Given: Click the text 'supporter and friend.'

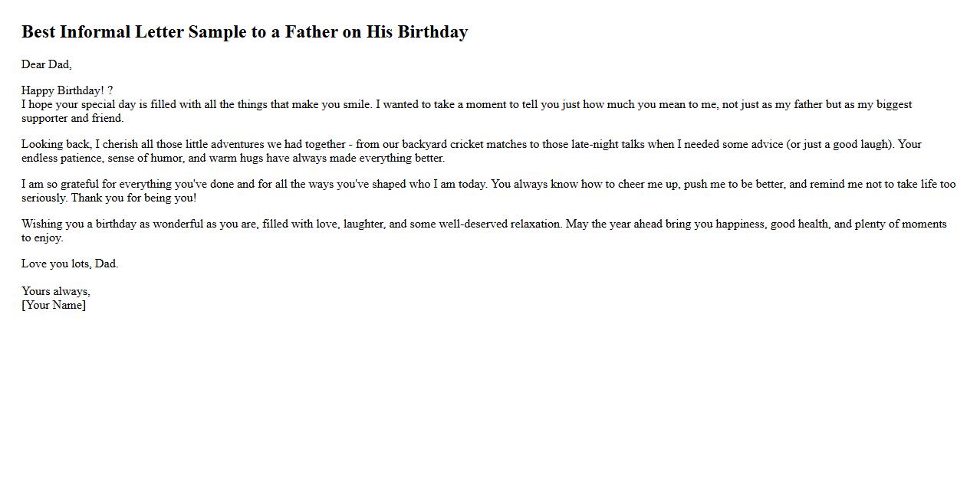Looking at the screenshot, I should click(x=72, y=118).
